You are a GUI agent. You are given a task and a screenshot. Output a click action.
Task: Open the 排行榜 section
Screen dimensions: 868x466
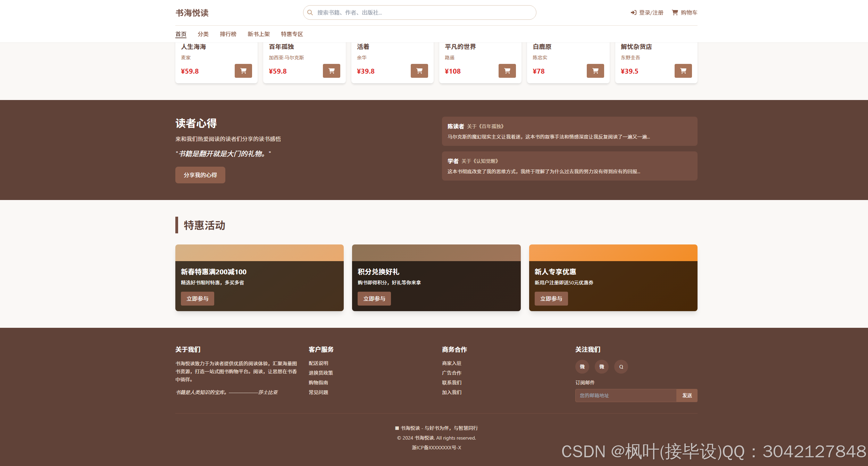[228, 34]
